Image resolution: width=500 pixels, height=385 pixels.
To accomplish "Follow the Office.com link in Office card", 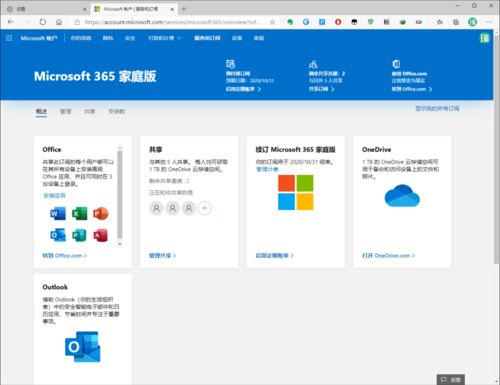I will (64, 256).
